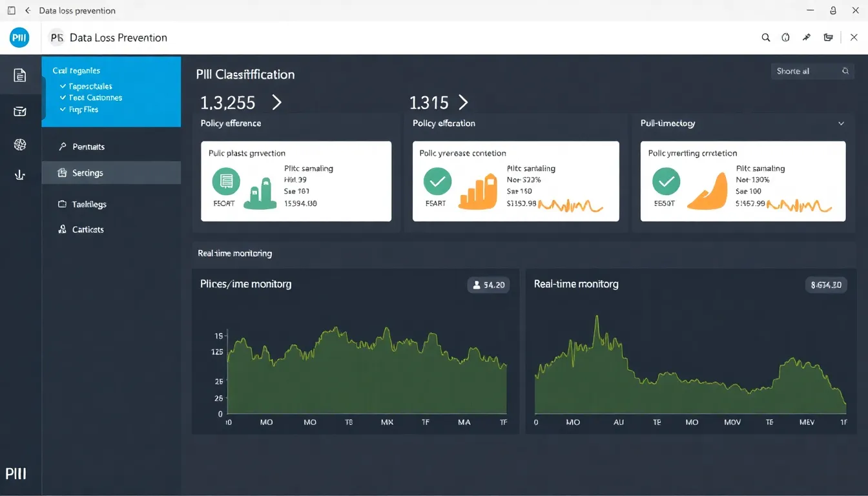
Task: Expand the Pull-timectogy panel chevron
Action: 841,123
